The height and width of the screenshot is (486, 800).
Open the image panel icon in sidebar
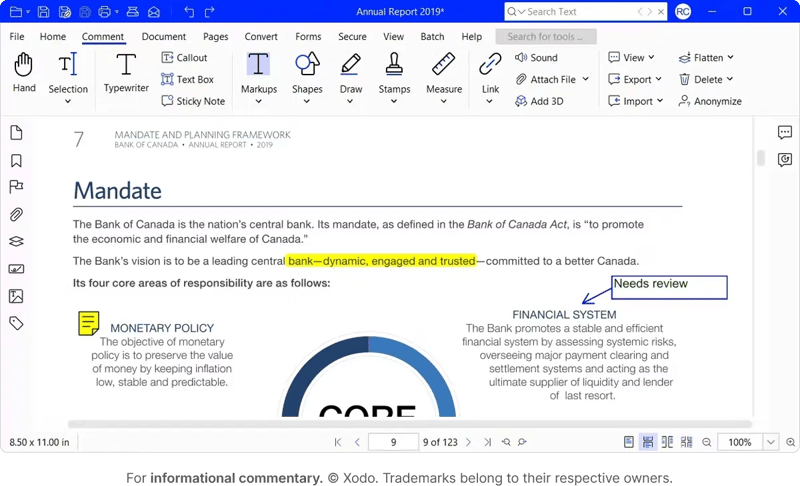click(x=16, y=296)
